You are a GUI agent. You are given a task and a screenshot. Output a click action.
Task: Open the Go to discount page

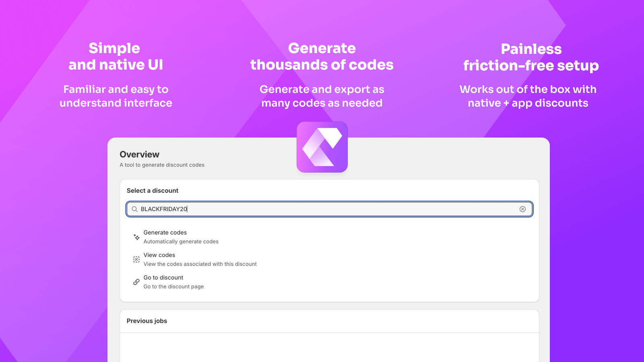(163, 278)
